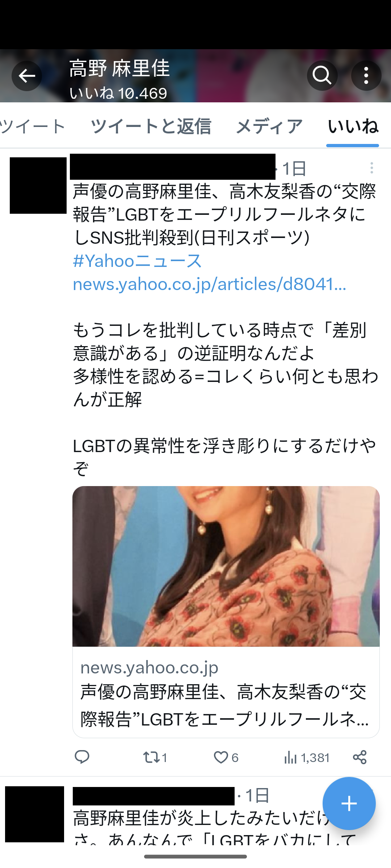Share the first tweet
This screenshot has width=391, height=868.
(360, 757)
